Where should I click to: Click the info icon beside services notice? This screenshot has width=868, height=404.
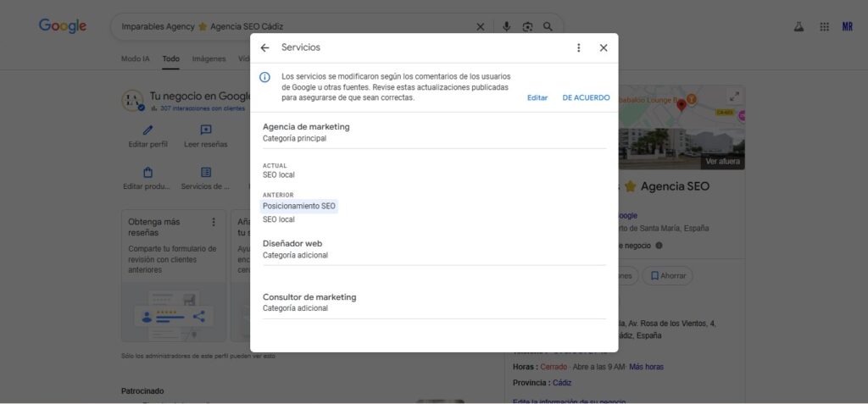(264, 77)
